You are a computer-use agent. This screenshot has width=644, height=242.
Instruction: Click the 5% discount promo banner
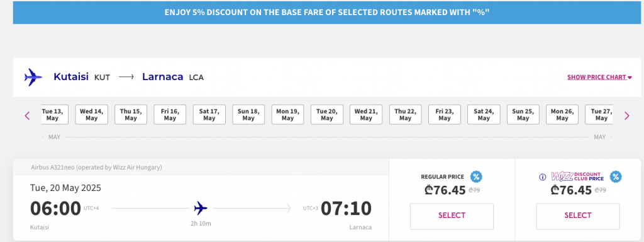tap(327, 12)
